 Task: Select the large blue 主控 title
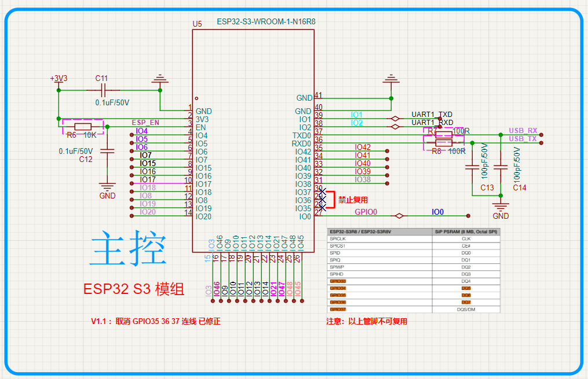[x=128, y=248]
